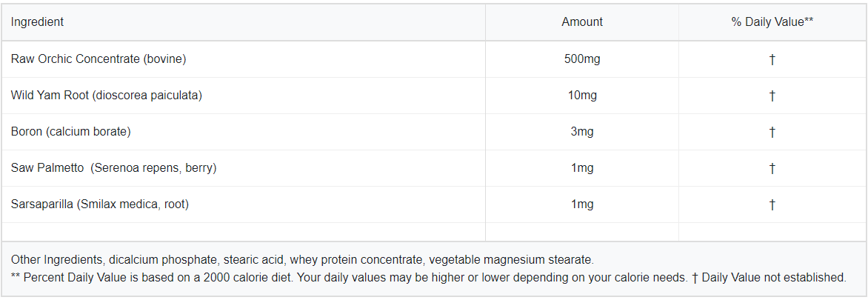Click the dagger symbol in Boron row

(772, 132)
